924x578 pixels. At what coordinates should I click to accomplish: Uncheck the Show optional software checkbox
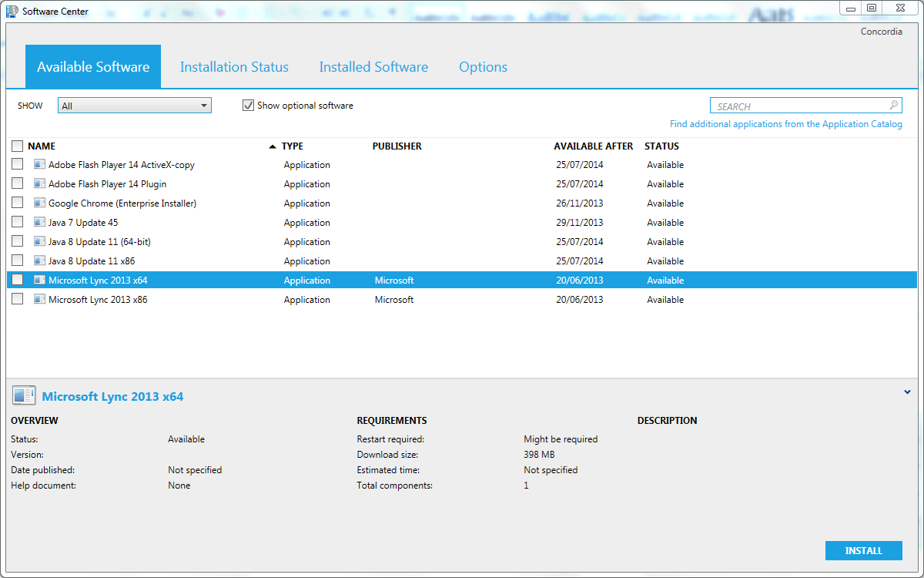(248, 105)
